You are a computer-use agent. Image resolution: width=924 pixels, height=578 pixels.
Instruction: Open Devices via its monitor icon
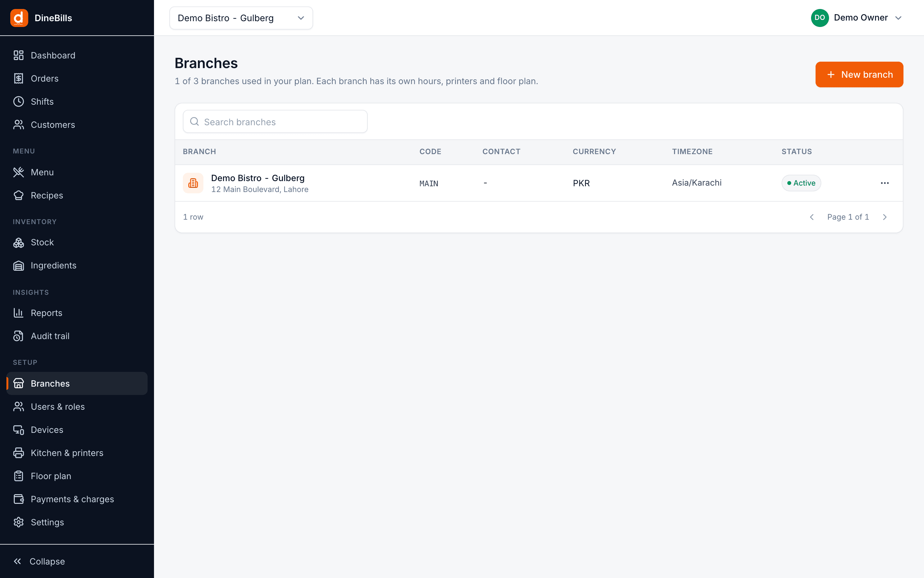18,430
